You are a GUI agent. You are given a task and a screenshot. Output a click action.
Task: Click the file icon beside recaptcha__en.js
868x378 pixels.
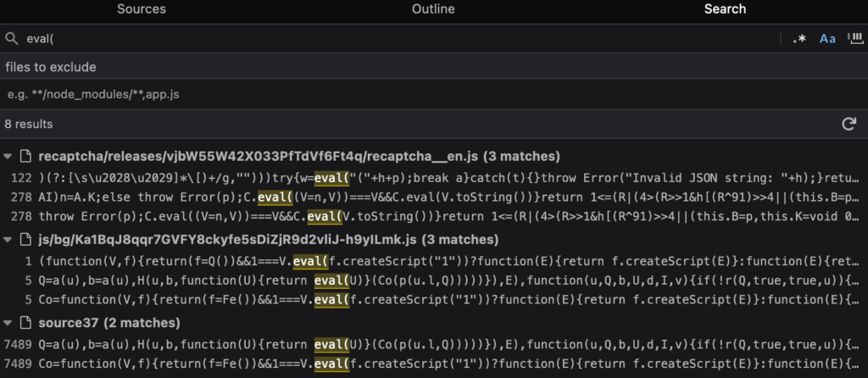[25, 157]
